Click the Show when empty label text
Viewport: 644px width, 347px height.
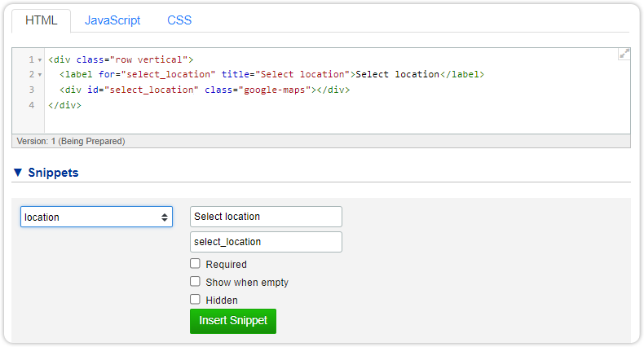click(247, 282)
